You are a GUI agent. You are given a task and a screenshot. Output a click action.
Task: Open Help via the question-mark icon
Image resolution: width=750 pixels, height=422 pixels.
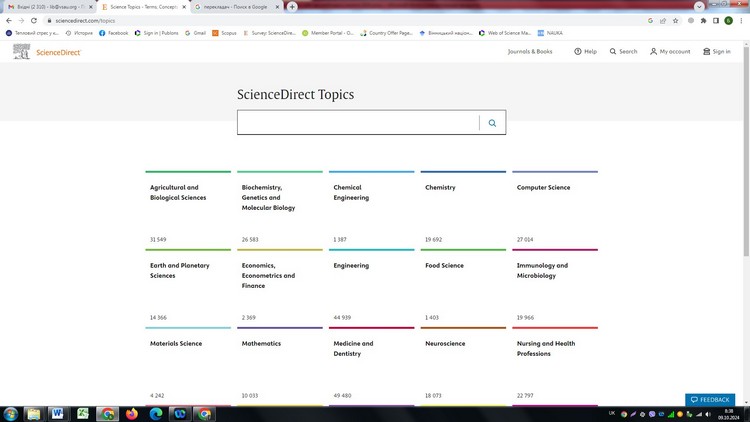click(x=578, y=51)
